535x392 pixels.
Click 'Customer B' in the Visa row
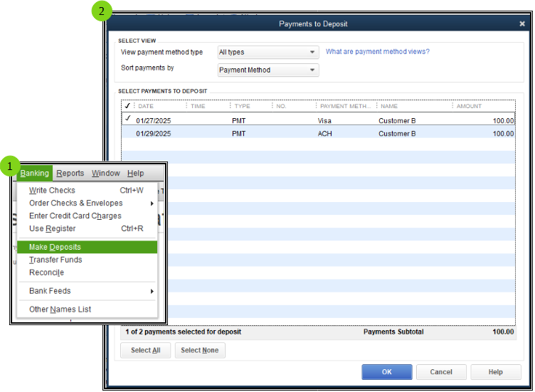pos(397,121)
